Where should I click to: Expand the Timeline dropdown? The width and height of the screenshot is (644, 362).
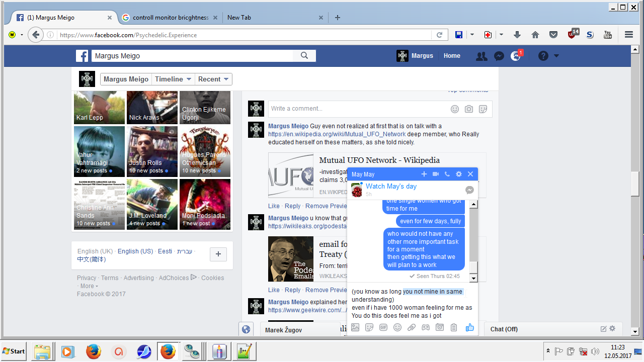click(173, 79)
